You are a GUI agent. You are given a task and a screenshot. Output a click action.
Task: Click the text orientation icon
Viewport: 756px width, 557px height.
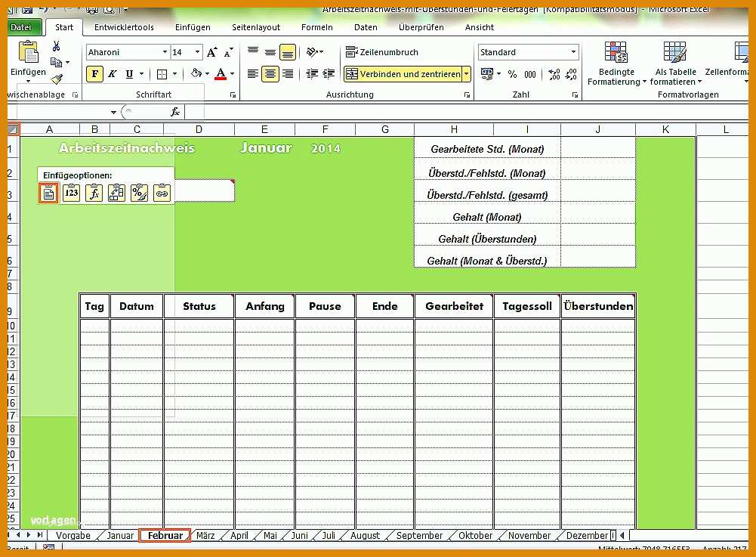click(x=313, y=51)
